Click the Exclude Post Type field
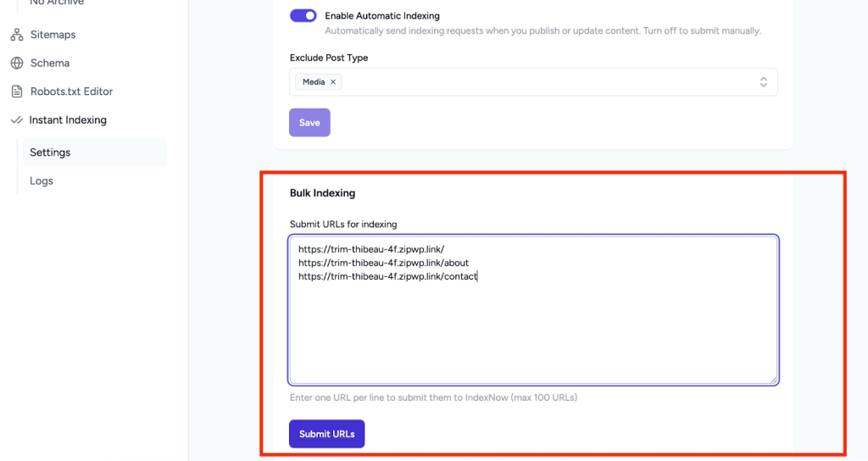Image resolution: width=868 pixels, height=461 pixels. point(533,82)
